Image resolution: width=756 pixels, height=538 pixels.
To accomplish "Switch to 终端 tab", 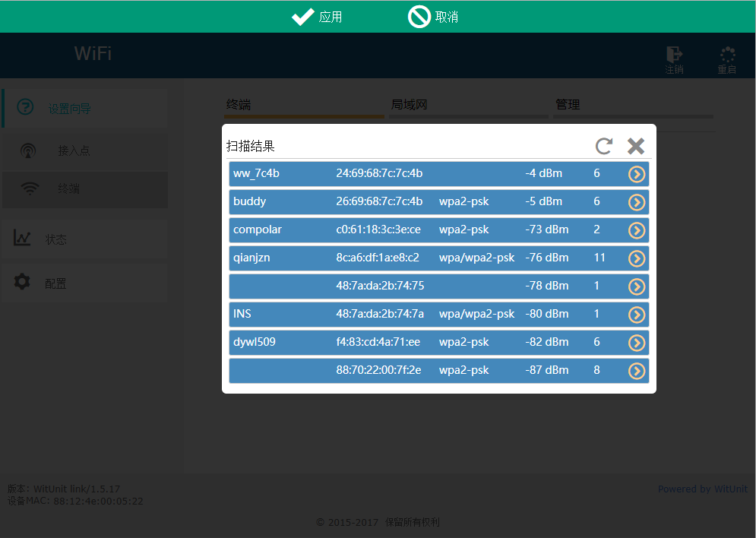I will click(x=304, y=106).
